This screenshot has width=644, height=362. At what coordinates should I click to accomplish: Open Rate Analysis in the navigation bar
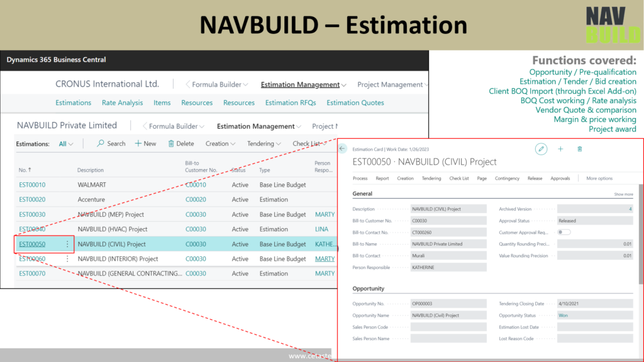[122, 103]
